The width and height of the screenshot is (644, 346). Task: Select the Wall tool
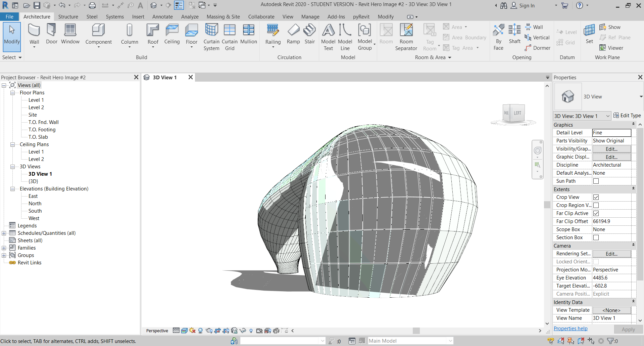click(x=34, y=33)
